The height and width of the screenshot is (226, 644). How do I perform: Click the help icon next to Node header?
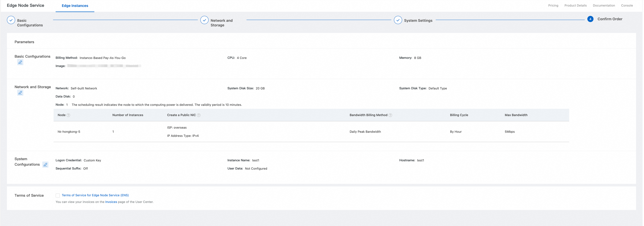click(x=68, y=115)
